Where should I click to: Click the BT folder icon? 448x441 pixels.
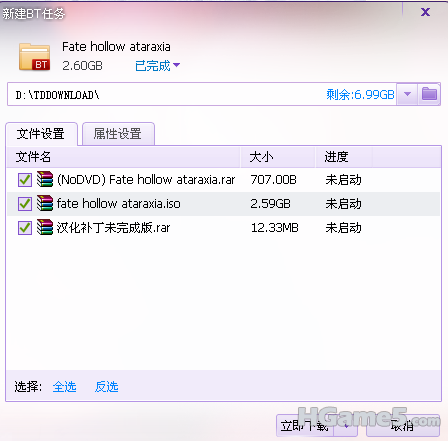tap(35, 57)
